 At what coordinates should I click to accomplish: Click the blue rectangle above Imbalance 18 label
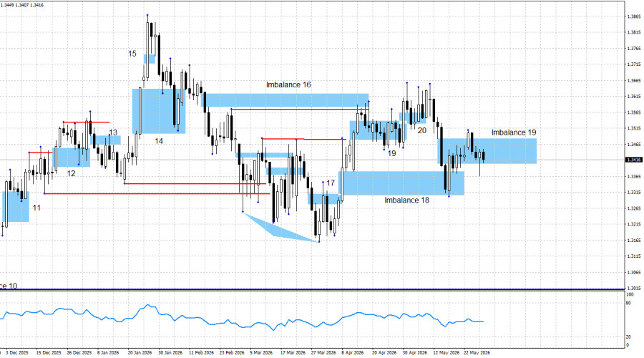tap(401, 183)
